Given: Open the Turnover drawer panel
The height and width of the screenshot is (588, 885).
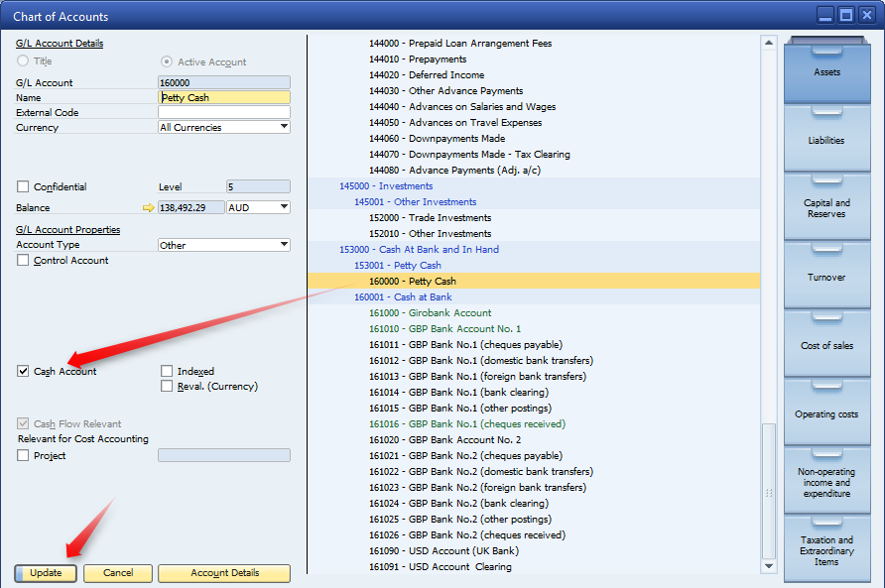Looking at the screenshot, I should coord(827,276).
